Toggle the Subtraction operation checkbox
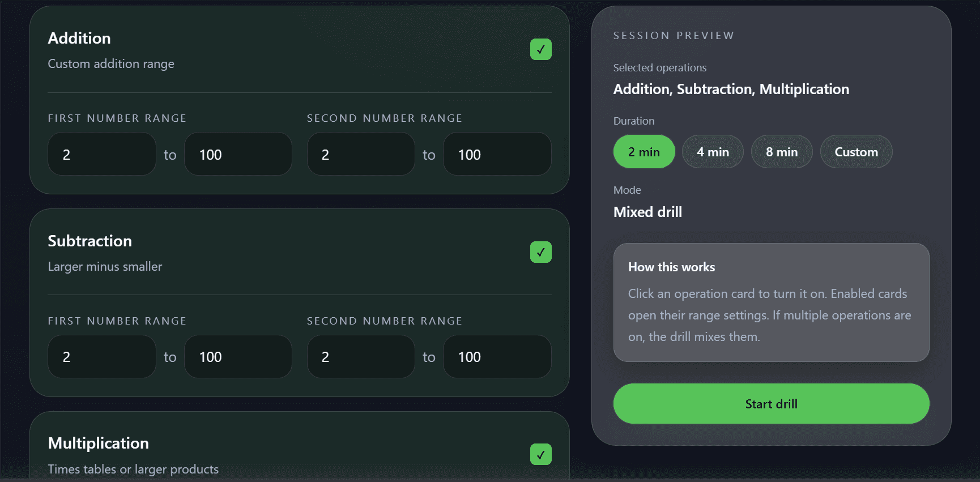This screenshot has height=482, width=980. coord(540,252)
